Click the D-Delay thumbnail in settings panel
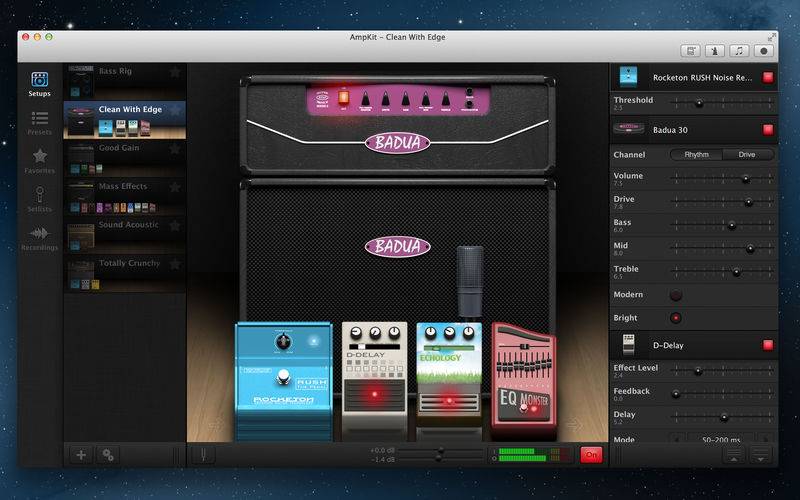Viewport: 800px width, 500px height. point(629,345)
